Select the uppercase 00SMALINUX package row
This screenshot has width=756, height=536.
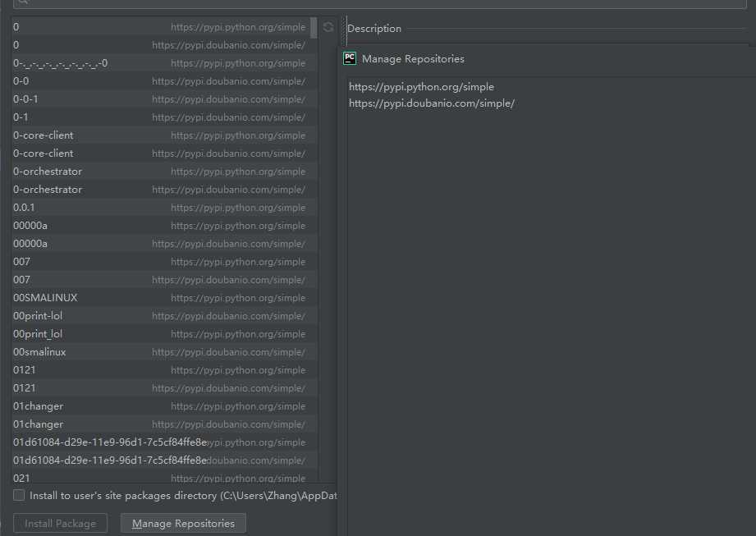click(x=164, y=298)
